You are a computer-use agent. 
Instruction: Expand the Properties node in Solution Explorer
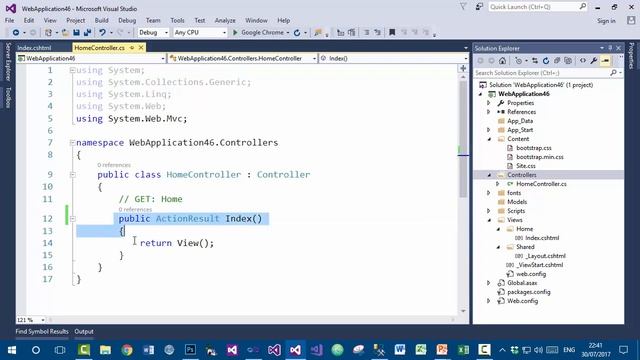pyautogui.click(x=489, y=103)
